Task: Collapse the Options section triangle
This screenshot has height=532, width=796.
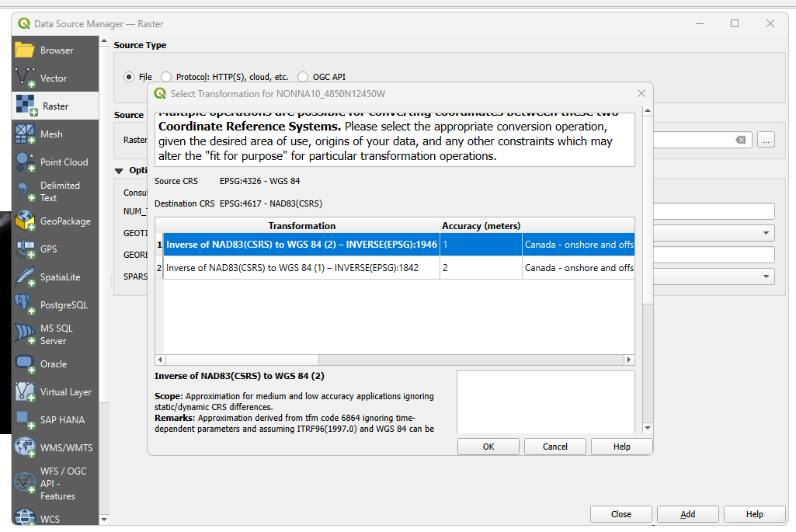Action: [119, 171]
